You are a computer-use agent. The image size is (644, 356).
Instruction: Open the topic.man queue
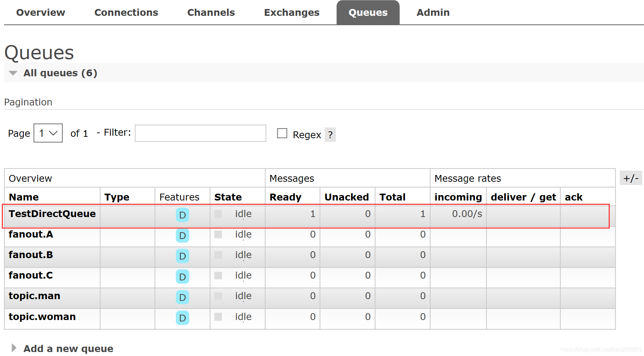[x=35, y=296]
